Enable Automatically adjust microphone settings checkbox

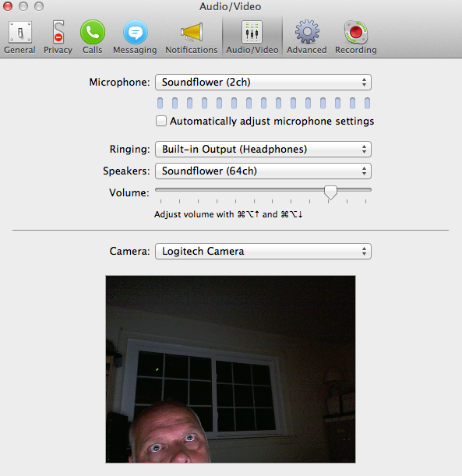[x=161, y=121]
